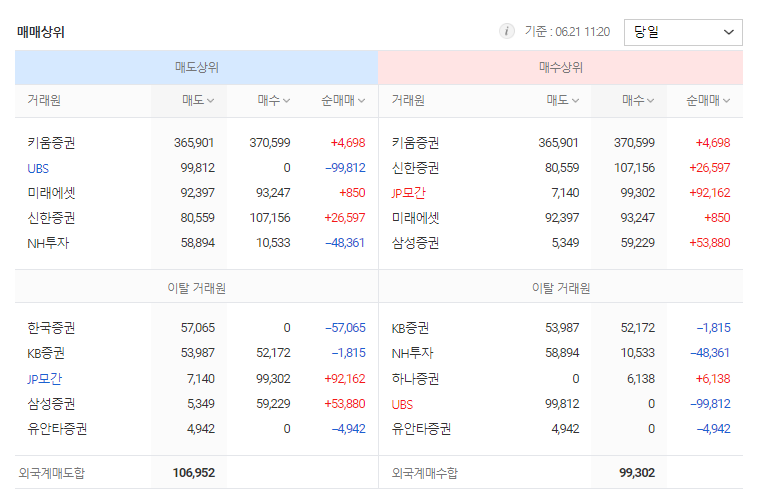Click the 거래원 column header under 매도상위
The width and height of the screenshot is (757, 501).
pyautogui.click(x=44, y=100)
